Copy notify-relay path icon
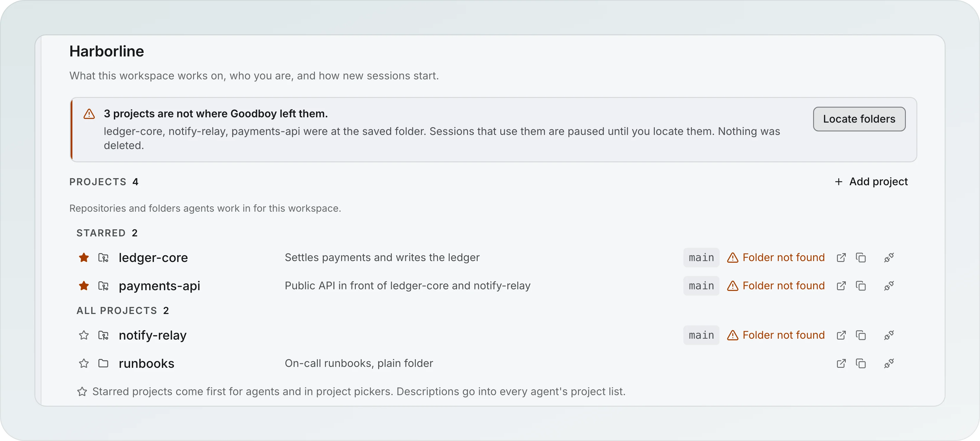Image resolution: width=980 pixels, height=441 pixels. pyautogui.click(x=861, y=335)
